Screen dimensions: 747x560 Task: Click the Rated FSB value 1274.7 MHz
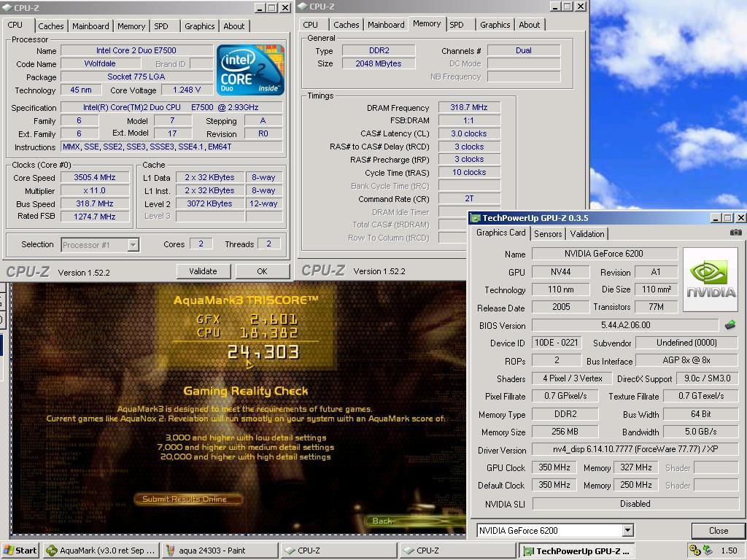(x=95, y=217)
